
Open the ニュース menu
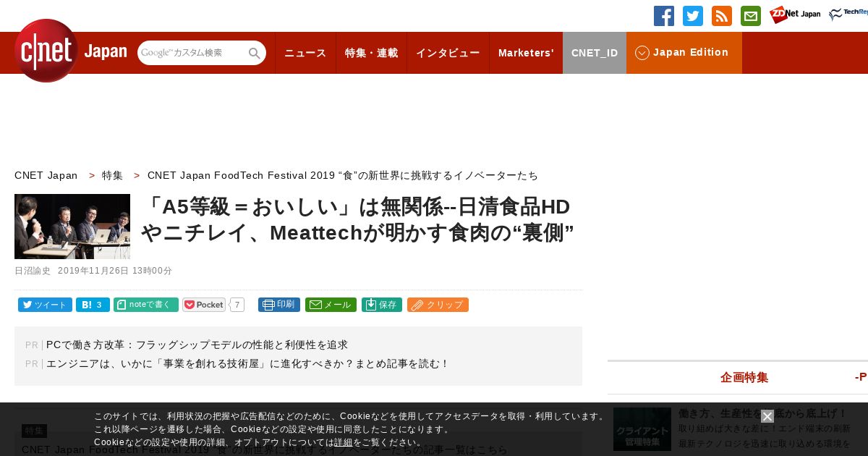305,53
